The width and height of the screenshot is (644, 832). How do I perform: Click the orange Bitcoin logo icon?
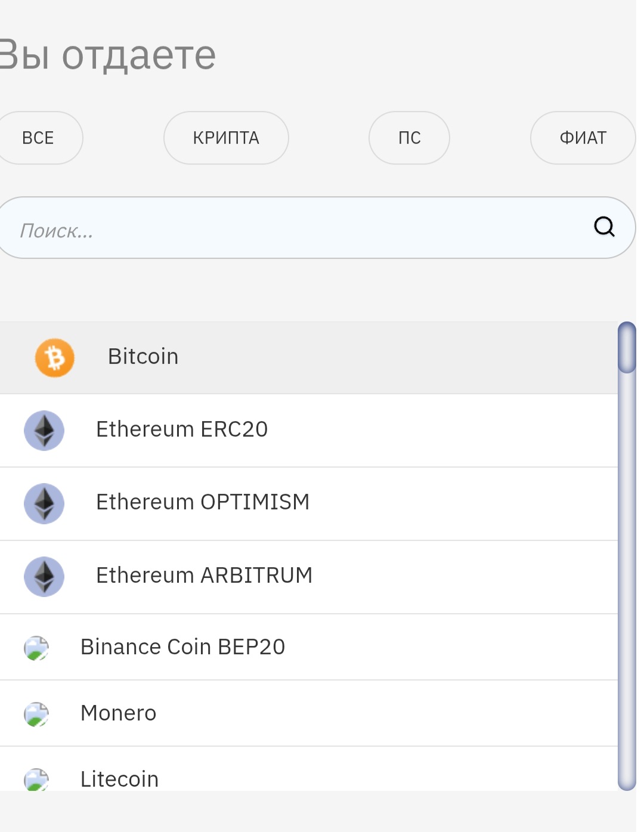point(55,358)
